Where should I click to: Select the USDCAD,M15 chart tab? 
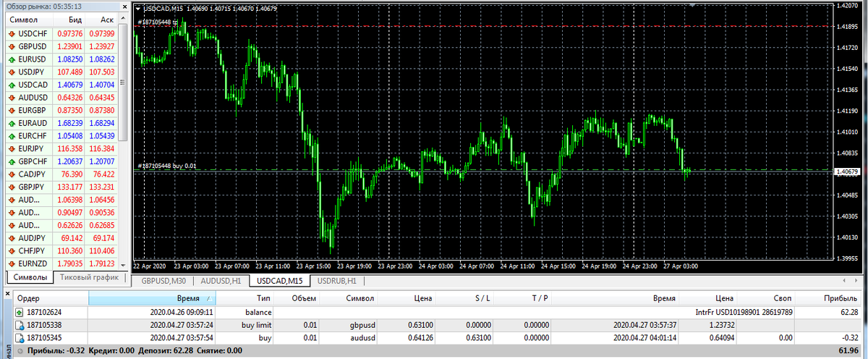280,281
